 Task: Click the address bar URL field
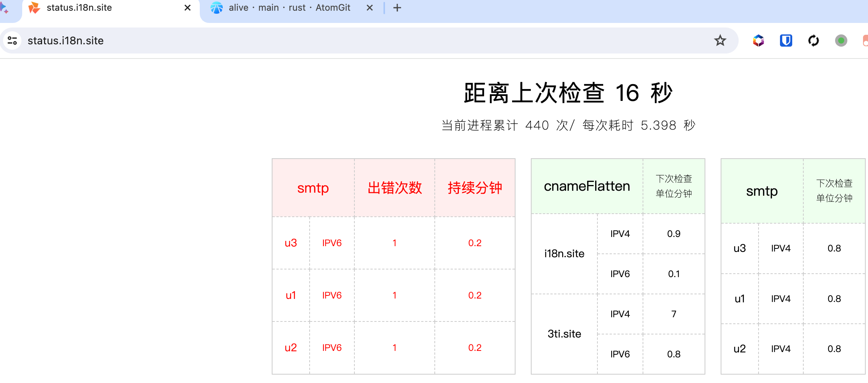344,41
